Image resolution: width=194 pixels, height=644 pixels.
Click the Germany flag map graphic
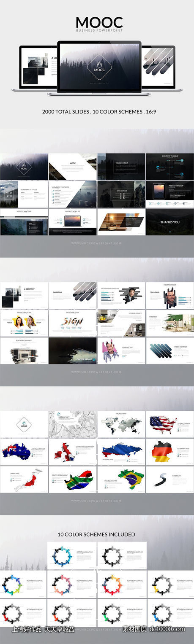coord(162,451)
